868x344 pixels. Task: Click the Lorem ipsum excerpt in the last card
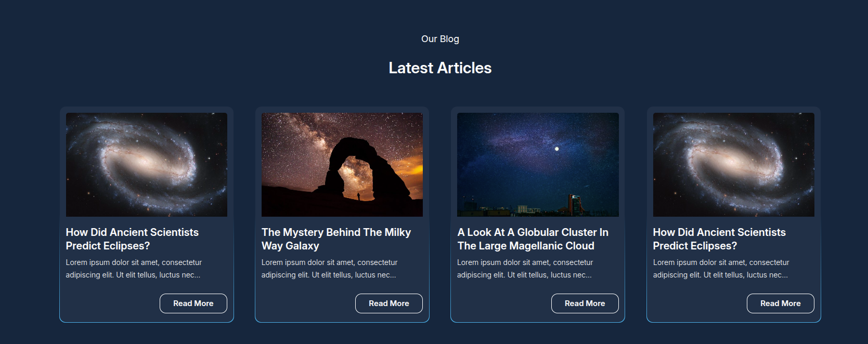[x=721, y=269]
